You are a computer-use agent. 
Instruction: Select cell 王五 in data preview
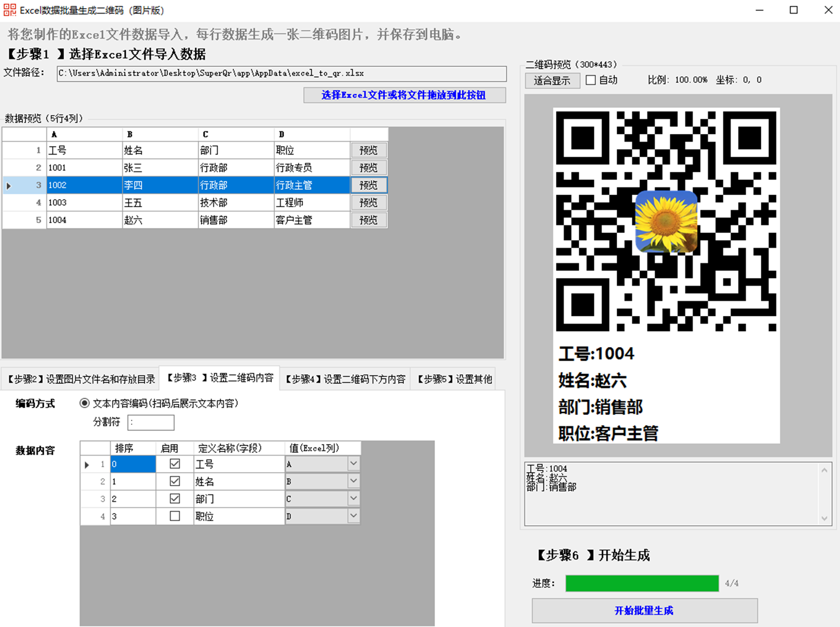(x=160, y=203)
